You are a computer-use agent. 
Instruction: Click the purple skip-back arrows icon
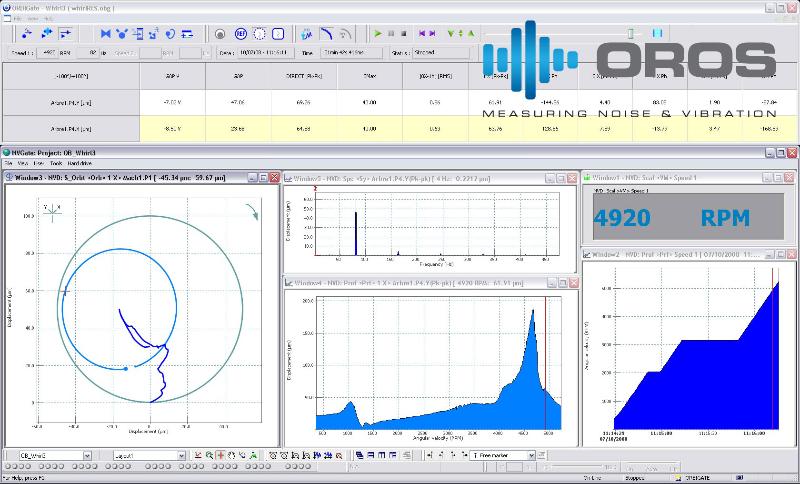[422, 34]
